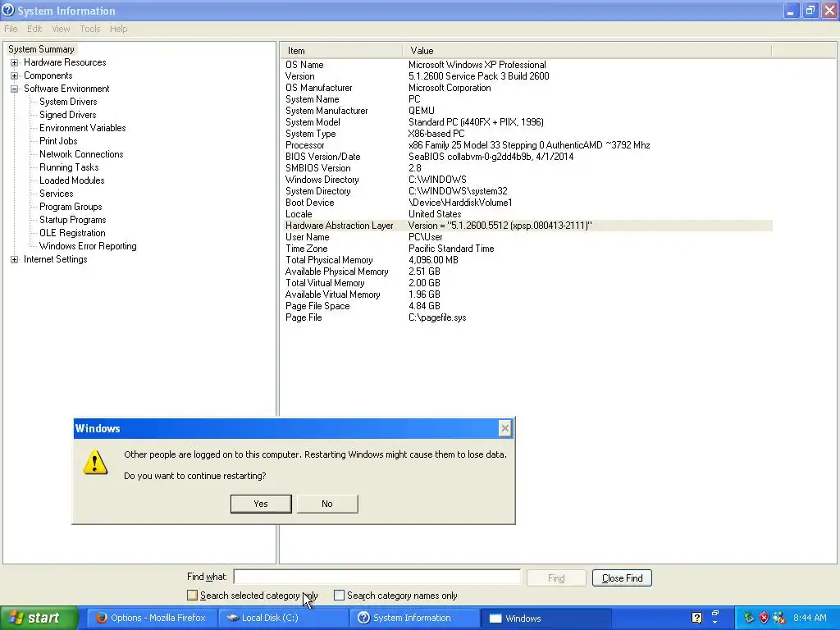Viewport: 840px width, 630px height.
Task: Select Running Tasks category
Action: pyautogui.click(x=69, y=167)
